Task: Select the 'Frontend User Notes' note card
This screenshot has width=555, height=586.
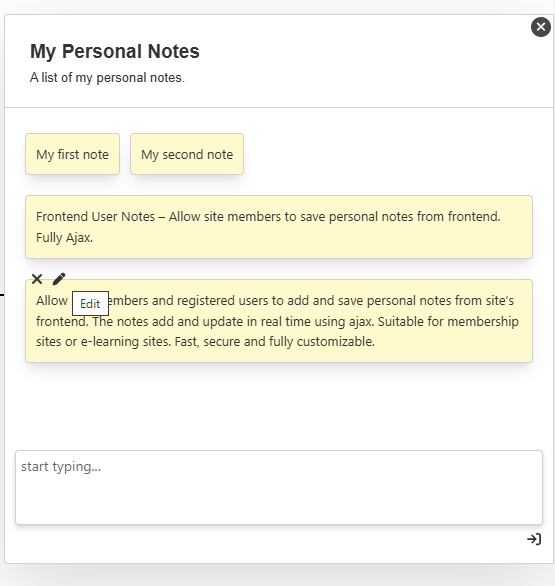Action: coord(279,227)
